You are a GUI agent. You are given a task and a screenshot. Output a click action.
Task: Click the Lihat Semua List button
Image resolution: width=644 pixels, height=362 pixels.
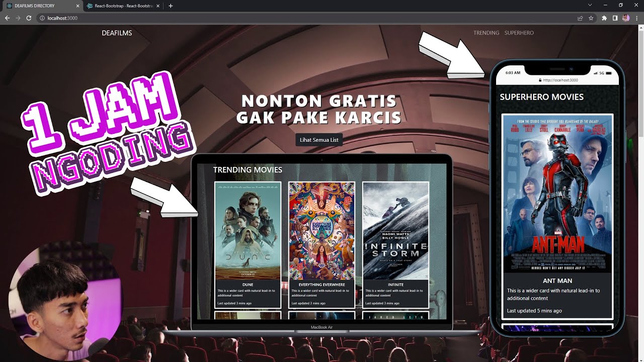319,140
